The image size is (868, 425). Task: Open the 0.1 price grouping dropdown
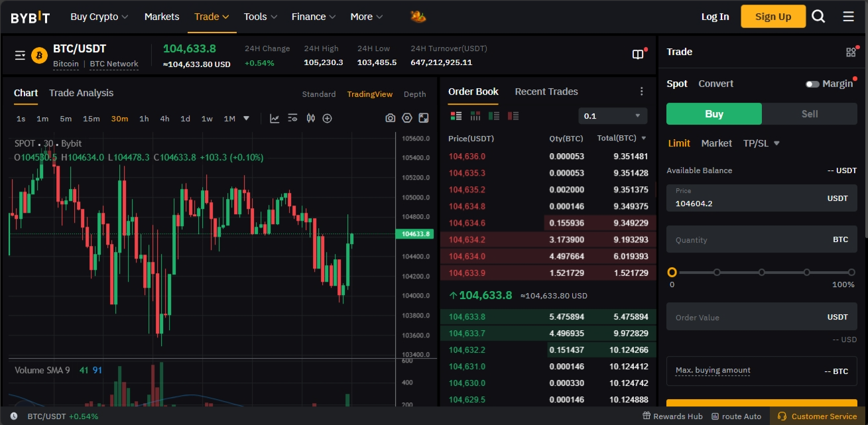[x=613, y=116]
